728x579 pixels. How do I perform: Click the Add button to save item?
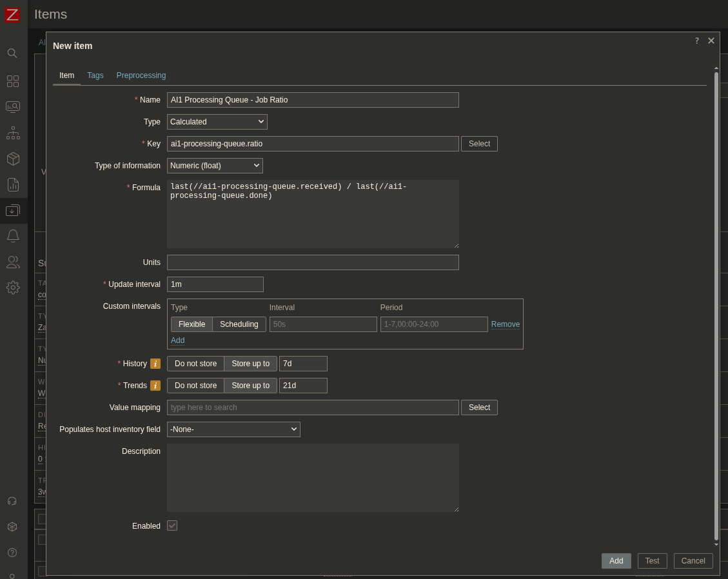[x=616, y=561]
